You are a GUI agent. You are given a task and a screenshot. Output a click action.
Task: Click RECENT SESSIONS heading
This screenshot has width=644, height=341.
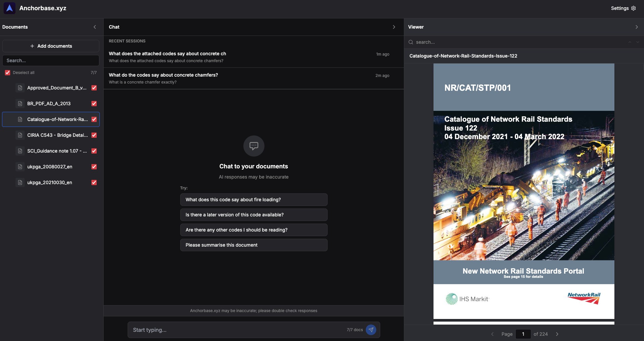[x=127, y=41]
